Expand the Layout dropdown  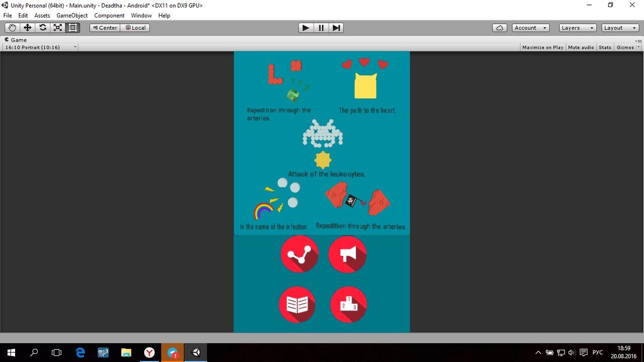point(620,28)
